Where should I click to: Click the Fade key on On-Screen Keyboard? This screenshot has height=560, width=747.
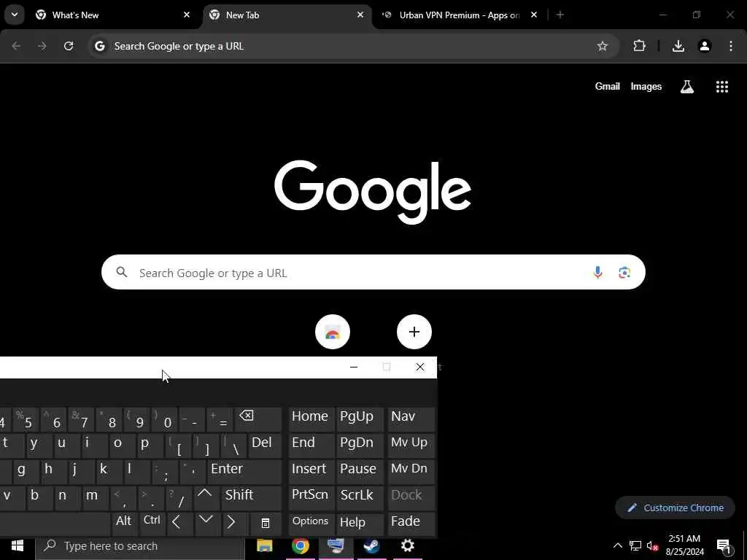pyautogui.click(x=411, y=524)
